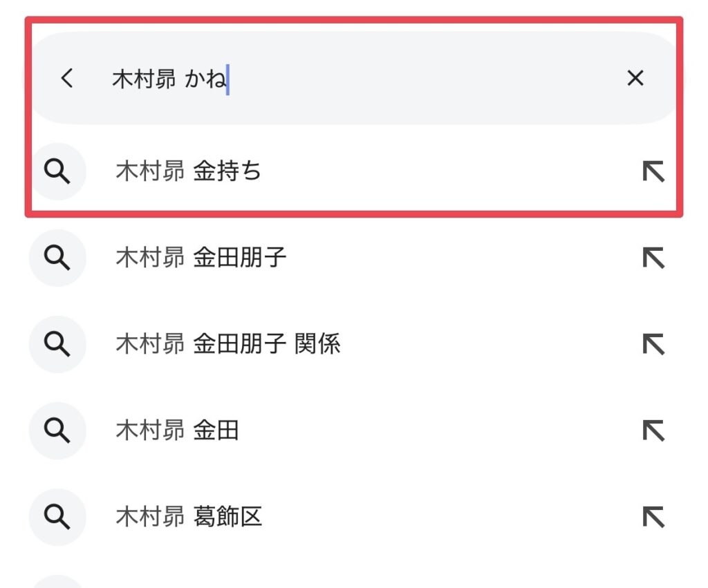Place cursor after かね in search box
This screenshot has height=588, width=708.
pyautogui.click(x=228, y=79)
